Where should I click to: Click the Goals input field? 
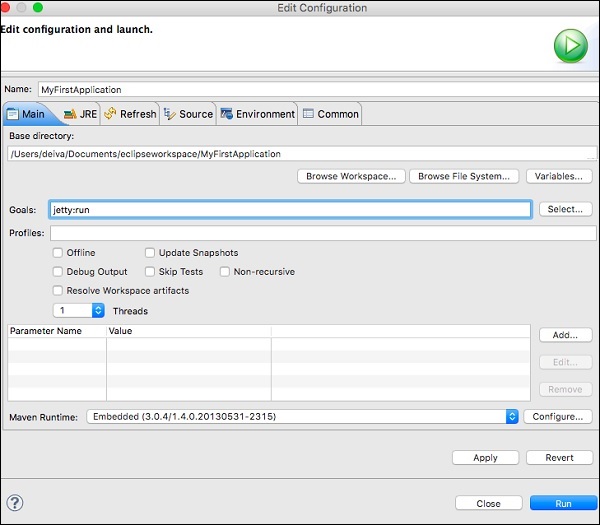pos(290,210)
